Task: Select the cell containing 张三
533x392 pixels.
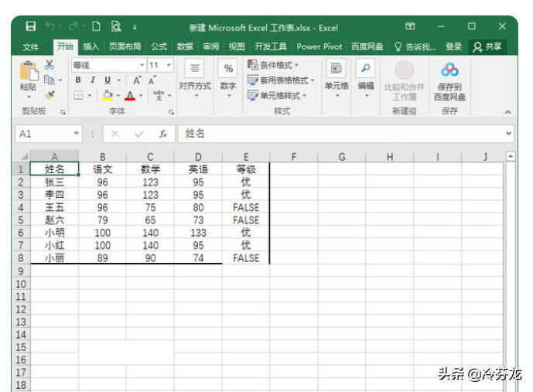Action: click(54, 182)
